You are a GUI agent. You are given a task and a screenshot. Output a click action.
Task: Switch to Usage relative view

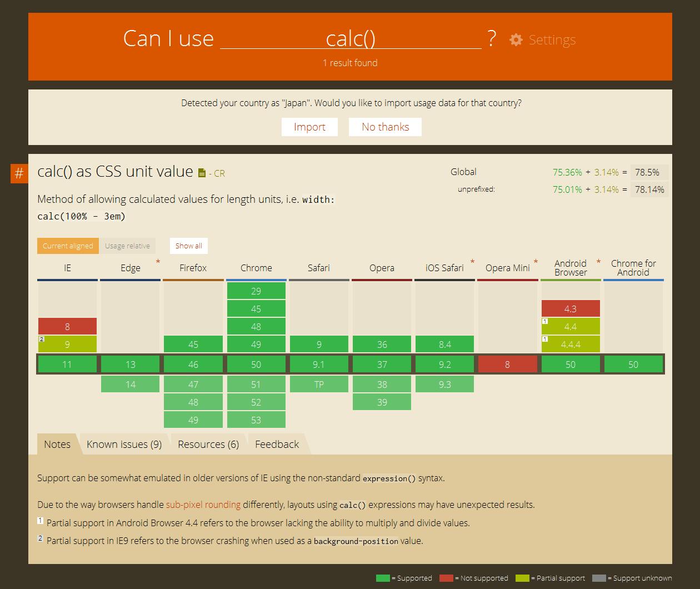point(127,246)
